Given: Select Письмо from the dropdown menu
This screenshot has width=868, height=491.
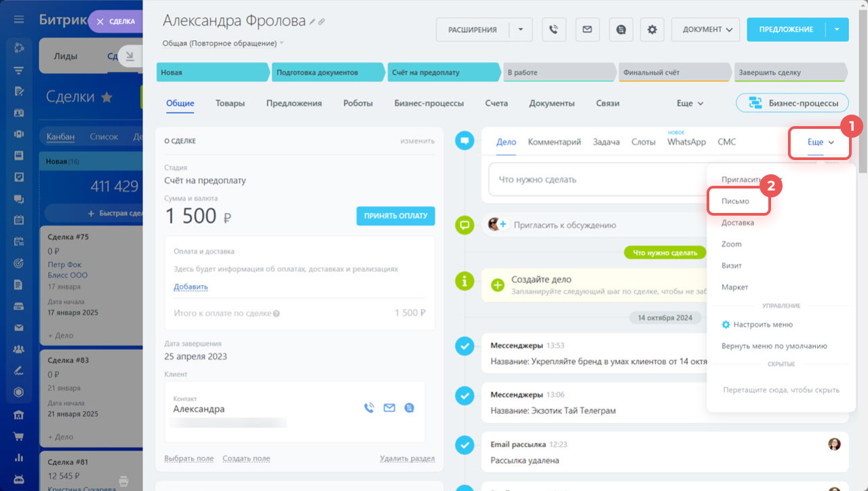Looking at the screenshot, I should [x=736, y=201].
